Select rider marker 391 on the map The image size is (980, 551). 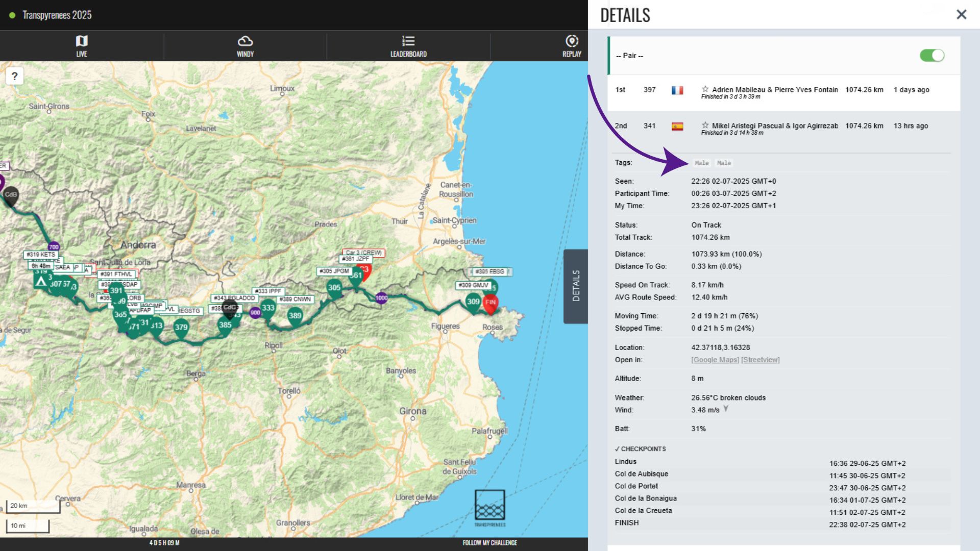click(x=116, y=291)
